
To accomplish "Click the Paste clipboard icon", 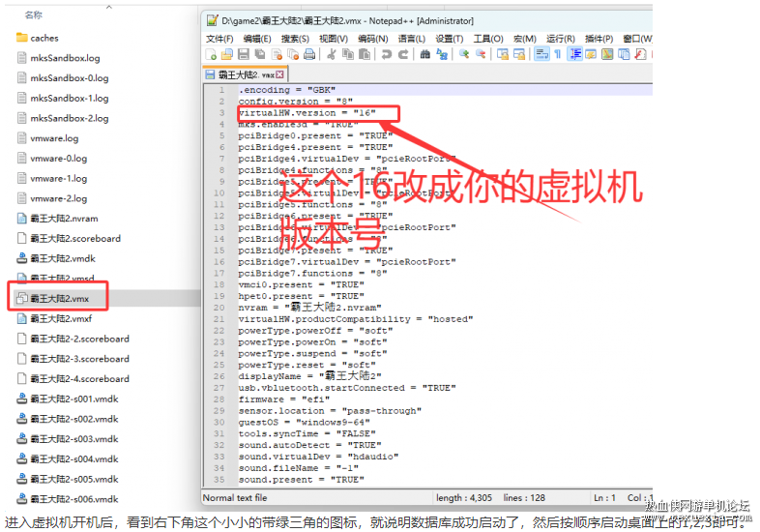I will (365, 54).
